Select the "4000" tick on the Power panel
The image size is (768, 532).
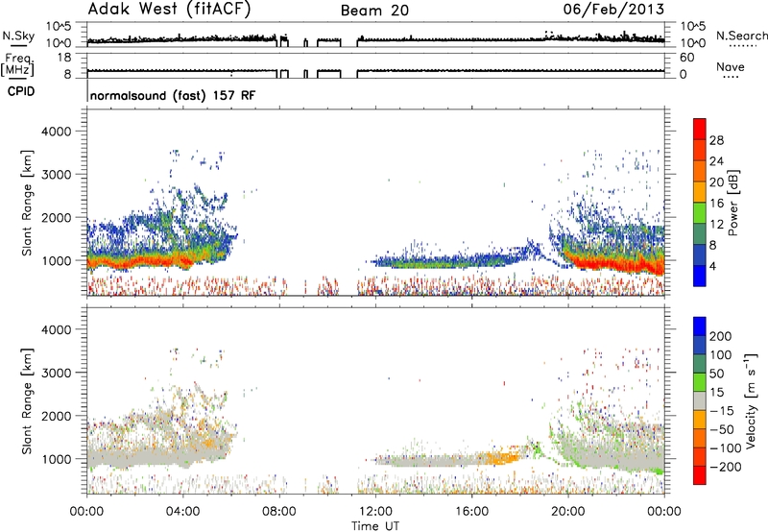[x=56, y=132]
